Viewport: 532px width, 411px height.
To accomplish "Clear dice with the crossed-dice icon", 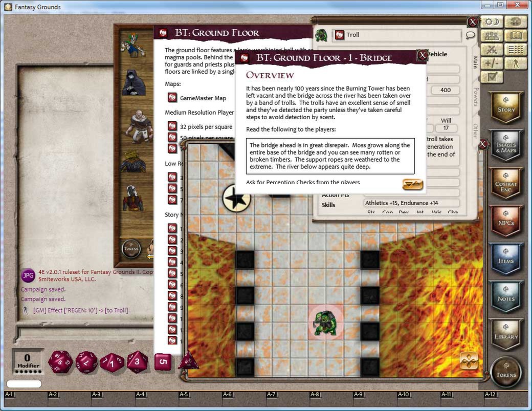I will 493,49.
